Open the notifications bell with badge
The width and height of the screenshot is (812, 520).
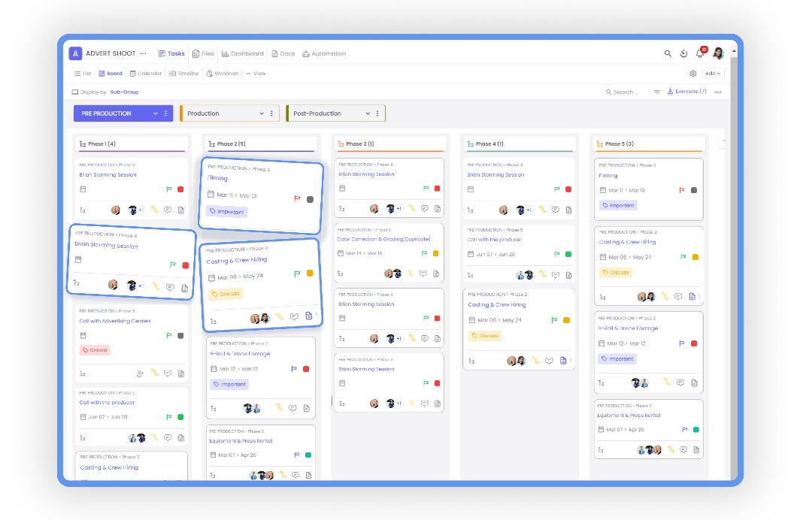point(699,54)
